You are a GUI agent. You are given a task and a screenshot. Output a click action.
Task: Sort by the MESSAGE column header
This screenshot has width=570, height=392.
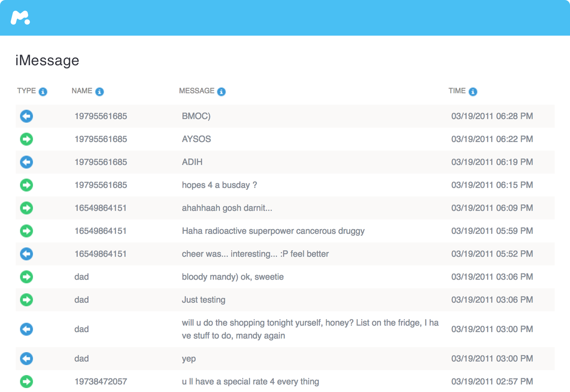197,91
